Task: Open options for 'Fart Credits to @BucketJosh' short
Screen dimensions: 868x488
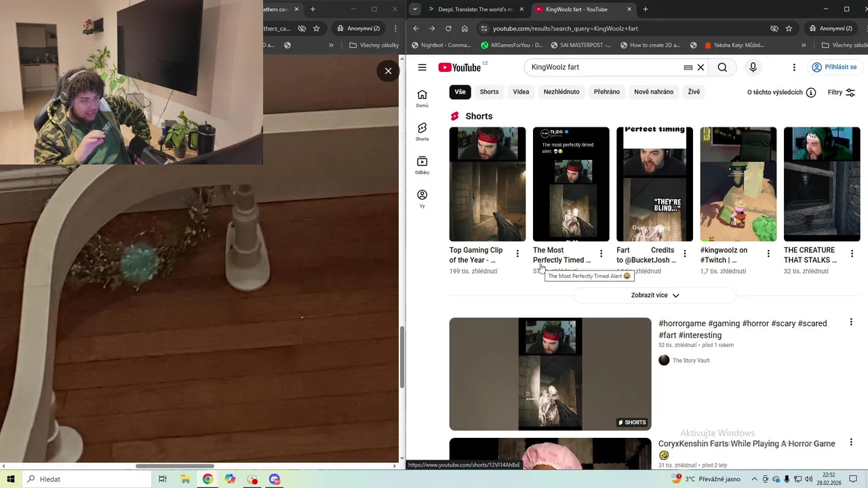Action: coord(684,253)
